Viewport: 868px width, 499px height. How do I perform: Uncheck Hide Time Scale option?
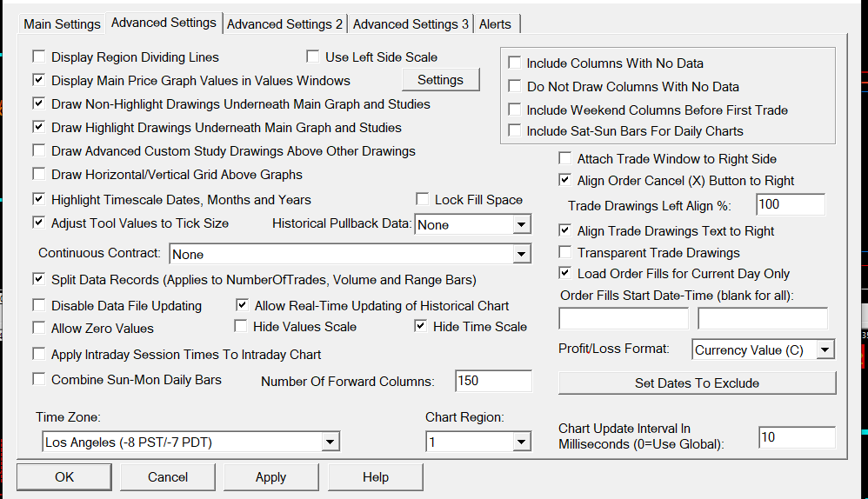(x=421, y=327)
